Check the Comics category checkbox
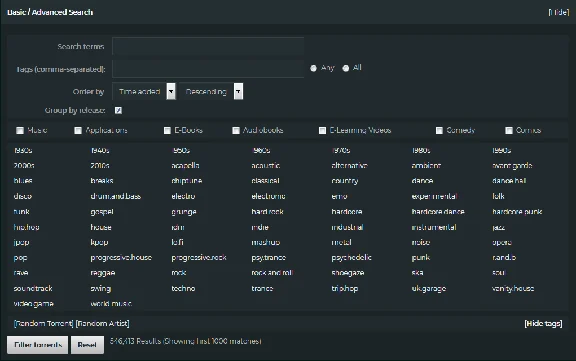Image resolution: width=576 pixels, height=361 pixels. [509, 130]
